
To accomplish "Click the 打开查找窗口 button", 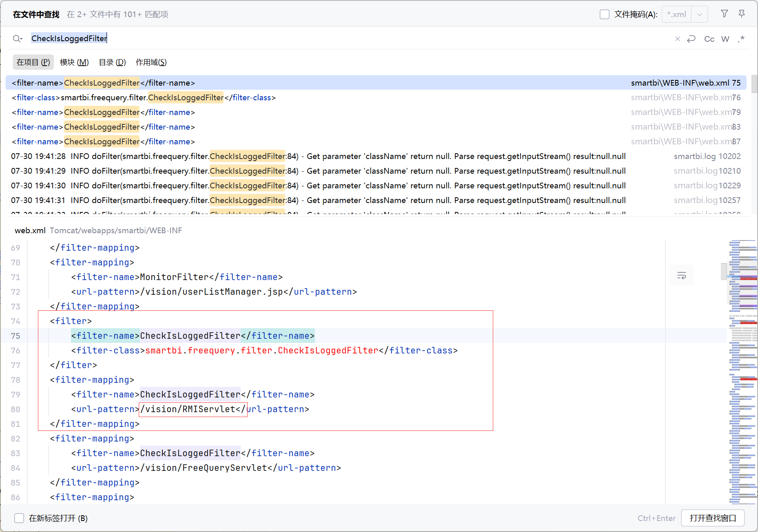I will pos(713,518).
